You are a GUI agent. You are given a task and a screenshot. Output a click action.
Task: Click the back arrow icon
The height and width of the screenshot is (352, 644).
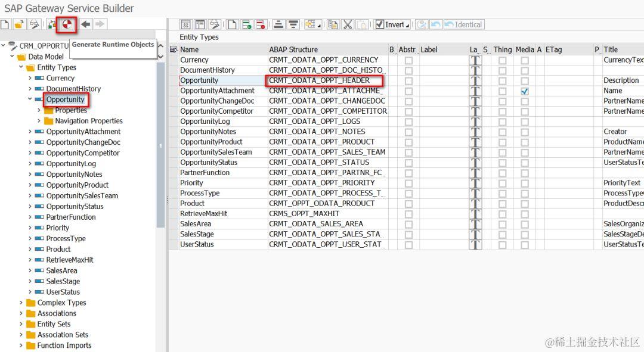(x=85, y=24)
